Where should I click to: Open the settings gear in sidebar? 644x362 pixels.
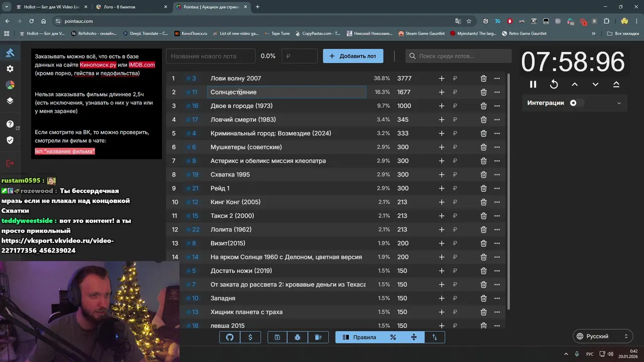click(10, 69)
